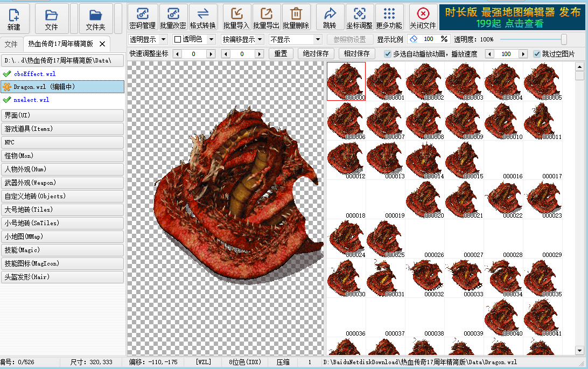Click the 绝对保存 button
The height and width of the screenshot is (369, 588).
coord(316,54)
